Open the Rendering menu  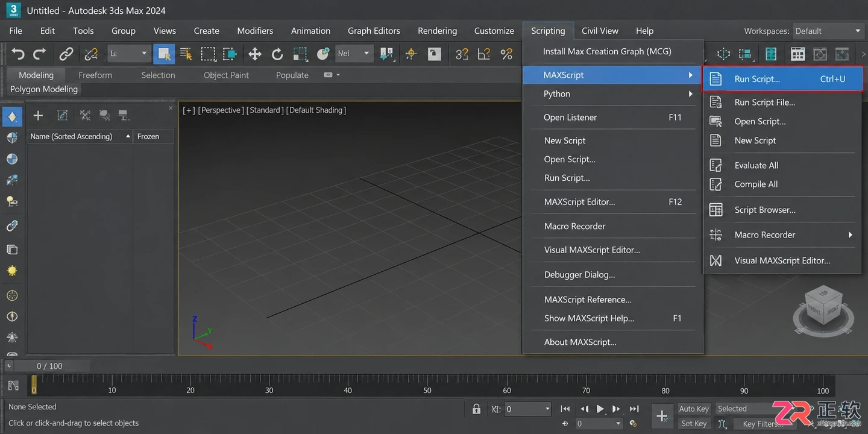(437, 31)
